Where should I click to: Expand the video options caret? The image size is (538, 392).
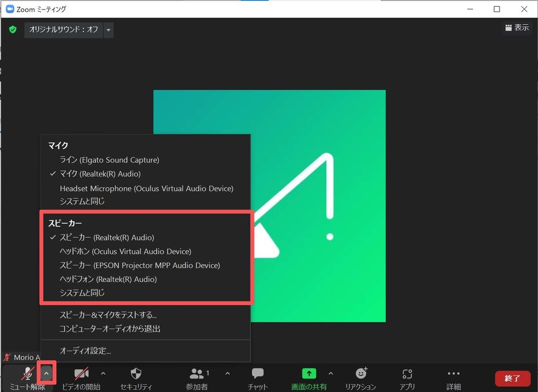[x=103, y=373]
